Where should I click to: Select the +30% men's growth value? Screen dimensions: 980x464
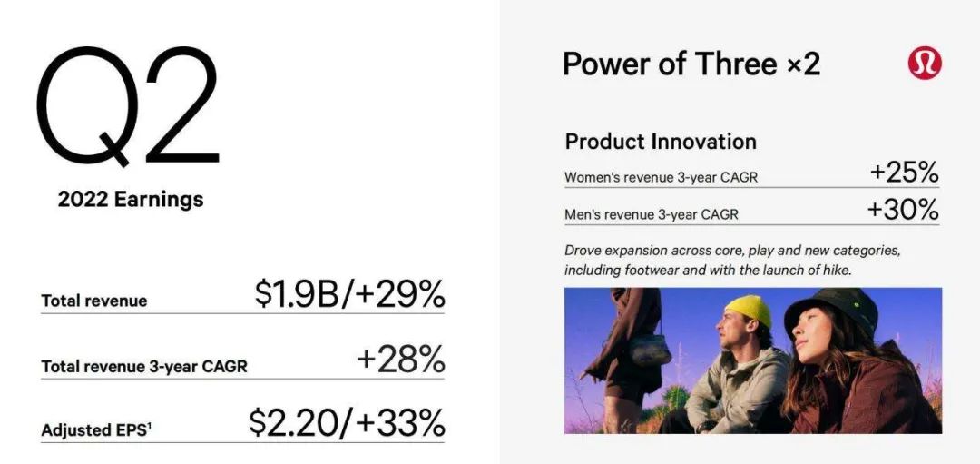[902, 210]
